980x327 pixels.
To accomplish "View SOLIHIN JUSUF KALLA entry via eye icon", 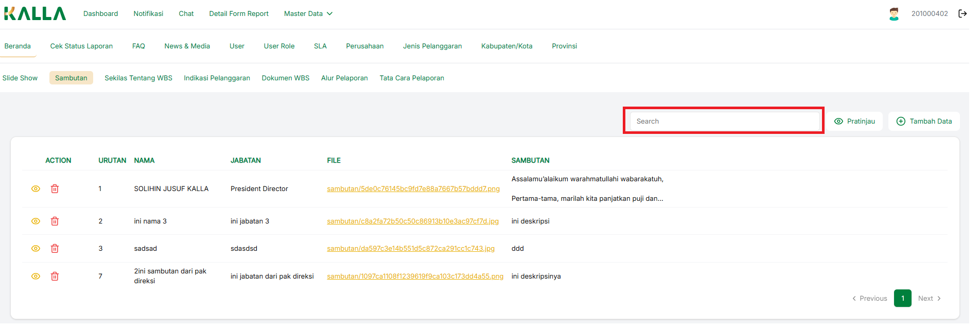I will click(36, 189).
